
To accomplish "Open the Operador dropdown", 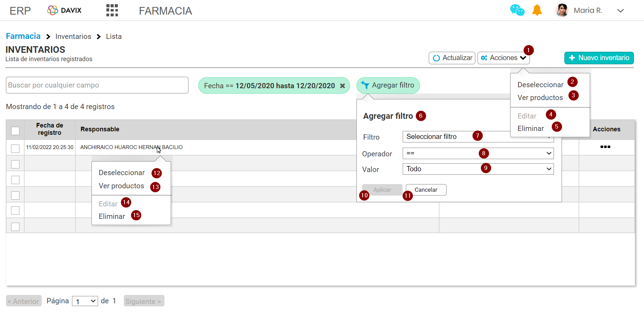I will point(478,153).
